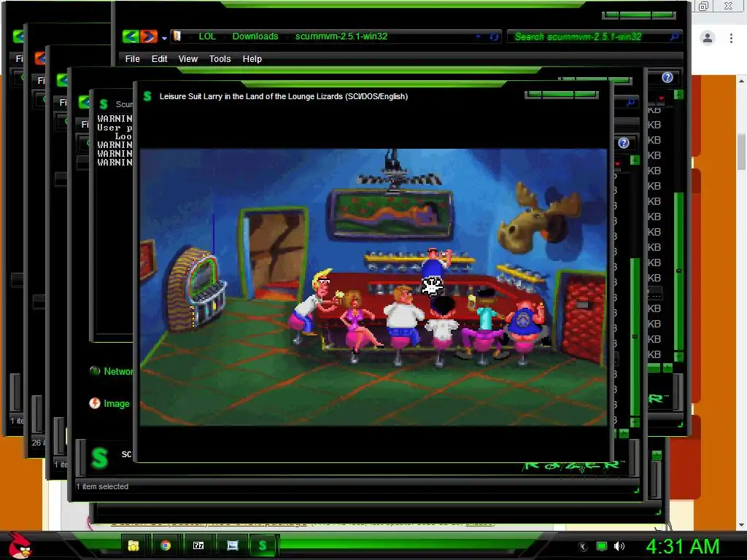Screen dimensions: 747x560
Task: Click the Chrome page scrollbar thumb
Action: coord(741,152)
